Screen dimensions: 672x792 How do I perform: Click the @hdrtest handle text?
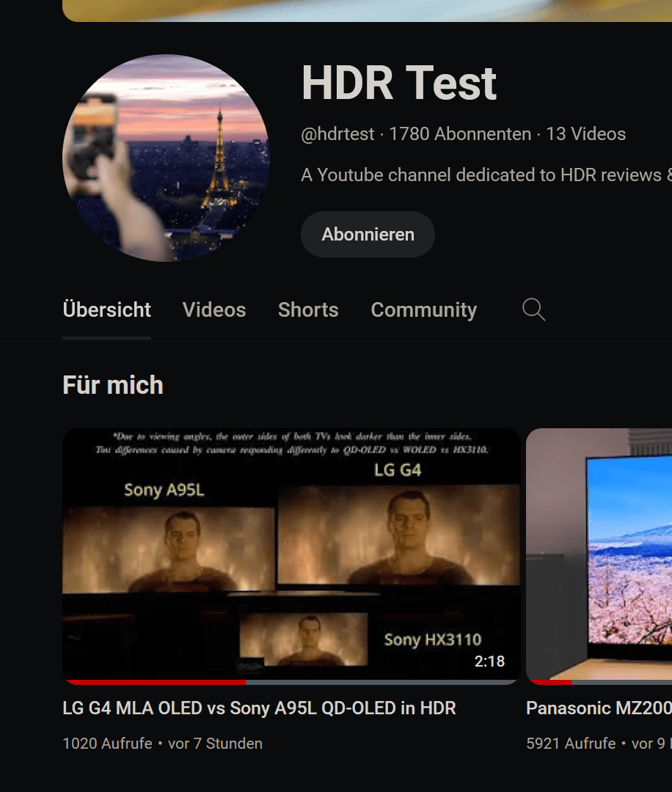(337, 134)
